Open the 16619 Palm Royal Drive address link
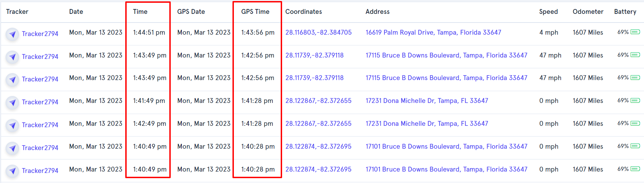Image resolution: width=644 pixels, height=183 pixels. 433,32
